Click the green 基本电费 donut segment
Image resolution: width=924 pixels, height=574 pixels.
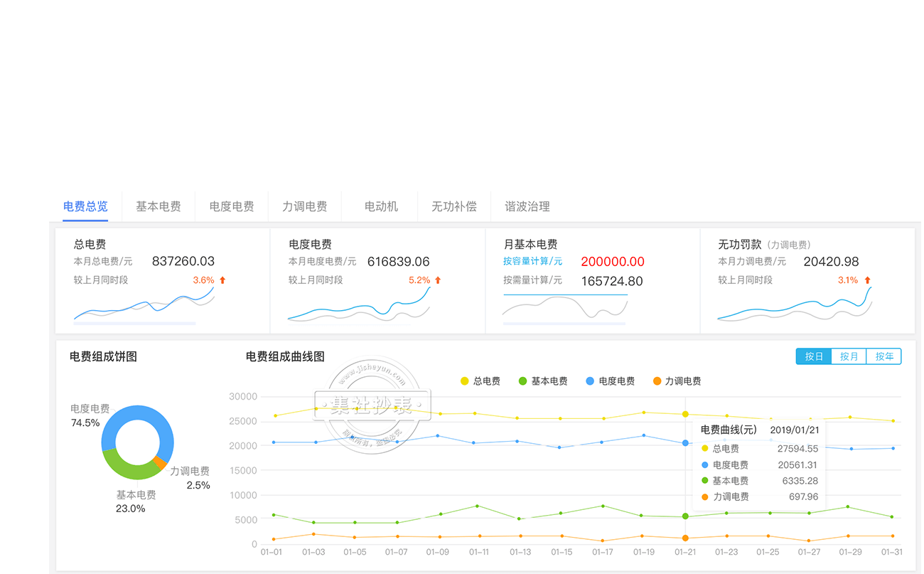(x=127, y=467)
